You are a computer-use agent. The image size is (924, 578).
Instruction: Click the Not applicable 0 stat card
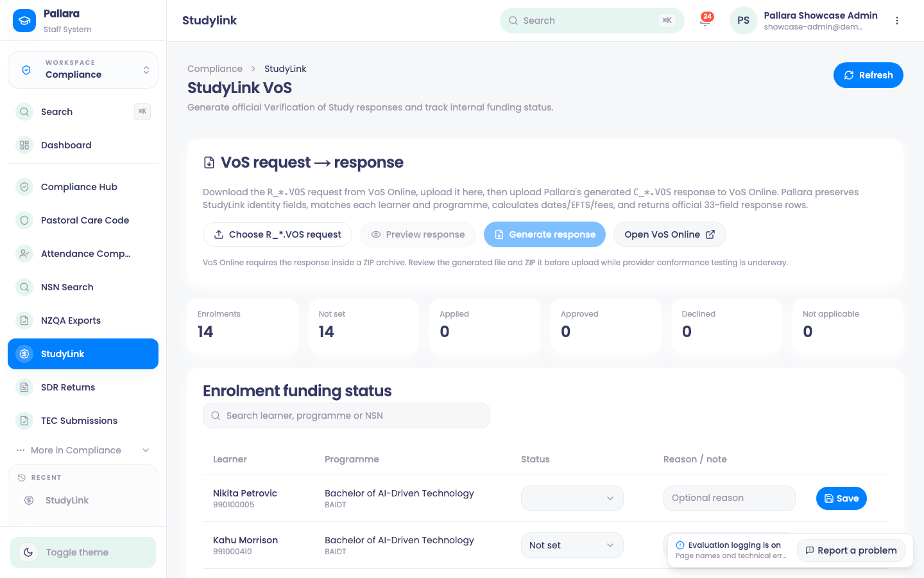[848, 326]
